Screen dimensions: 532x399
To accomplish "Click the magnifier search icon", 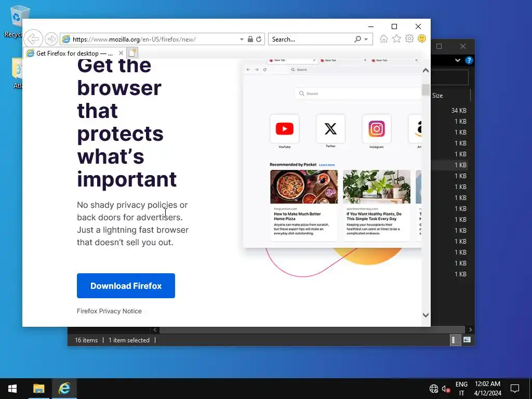I will 357,39.
